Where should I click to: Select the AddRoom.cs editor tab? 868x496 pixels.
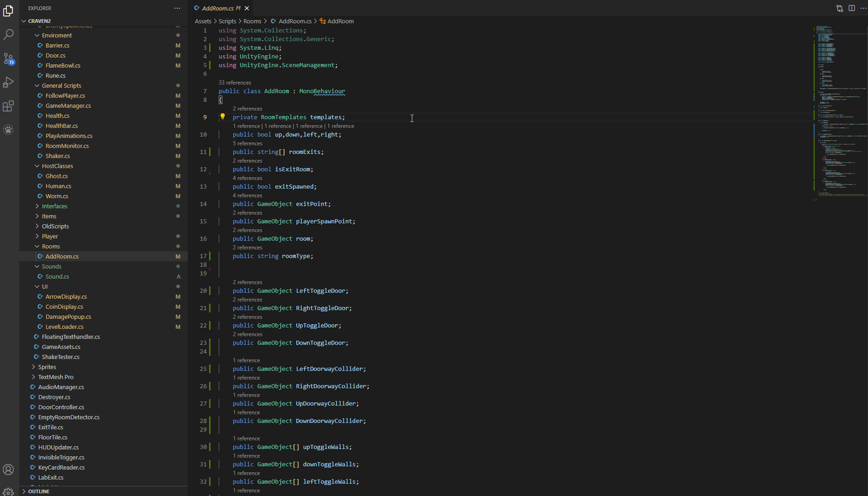coord(221,8)
